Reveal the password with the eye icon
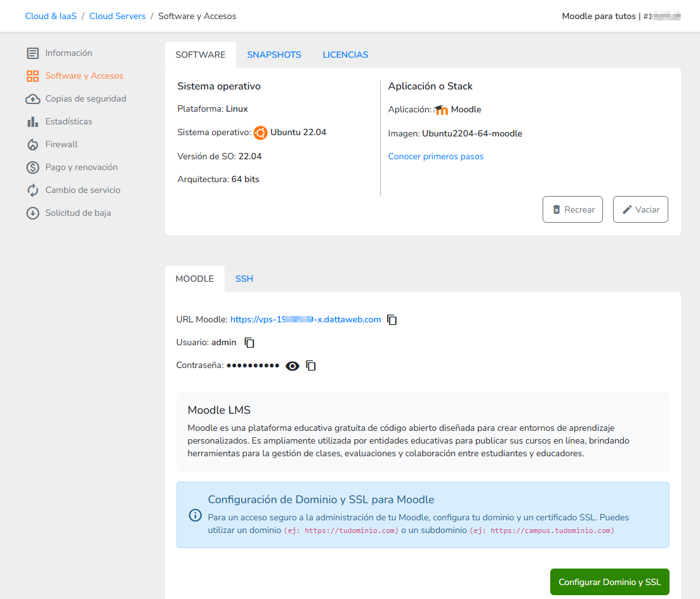 coord(293,366)
